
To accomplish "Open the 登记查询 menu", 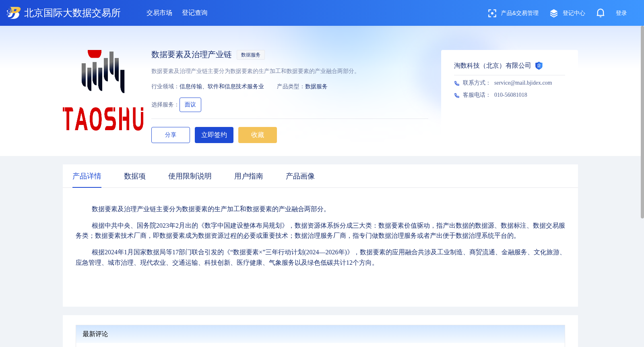I will pos(195,13).
